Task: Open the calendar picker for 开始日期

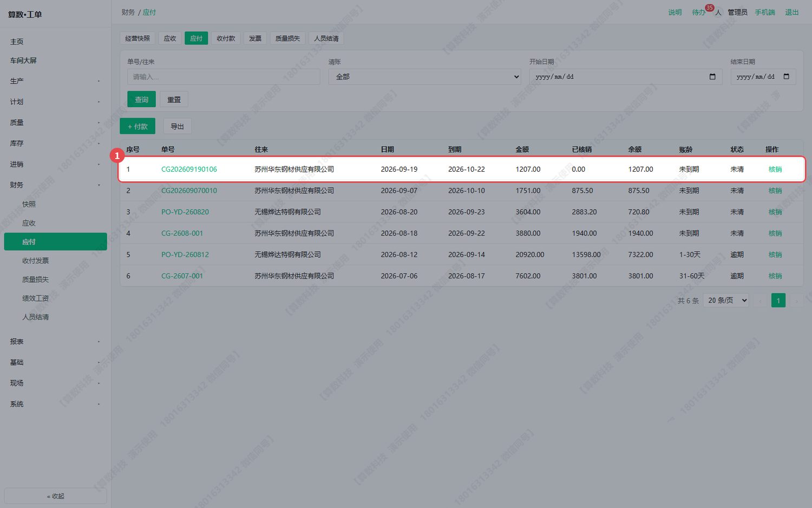Action: (x=712, y=77)
